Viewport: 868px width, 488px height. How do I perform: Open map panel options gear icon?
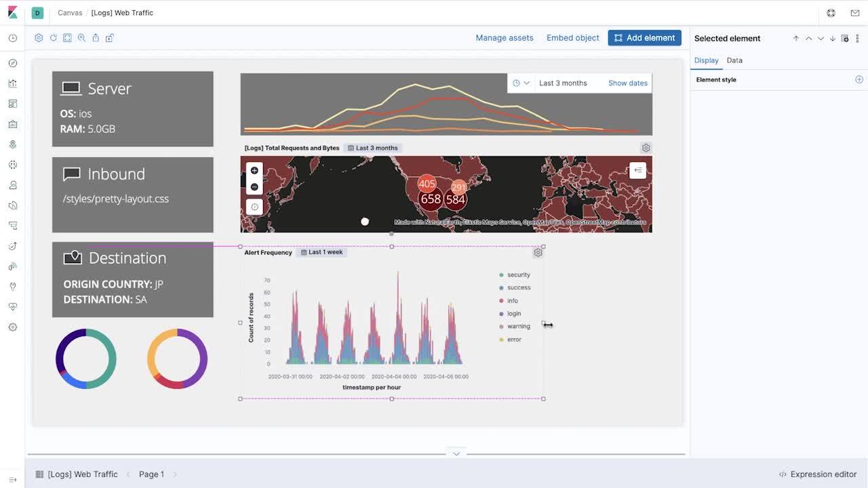point(646,148)
